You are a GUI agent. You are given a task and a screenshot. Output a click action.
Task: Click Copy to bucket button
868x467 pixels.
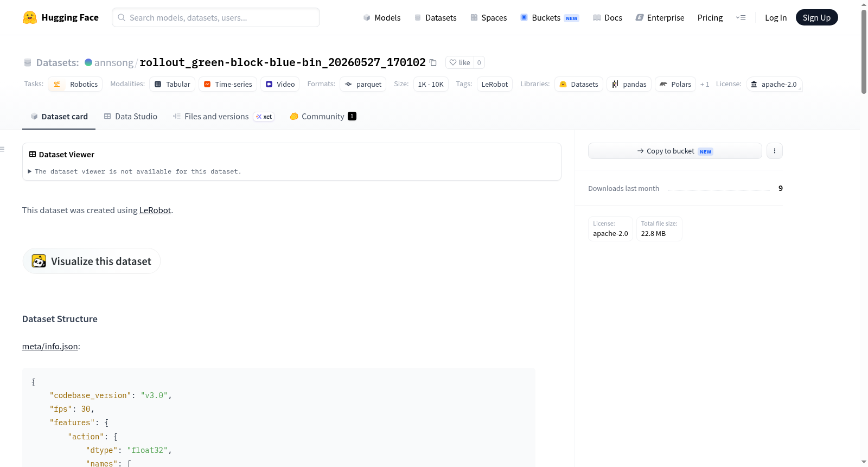coord(675,151)
